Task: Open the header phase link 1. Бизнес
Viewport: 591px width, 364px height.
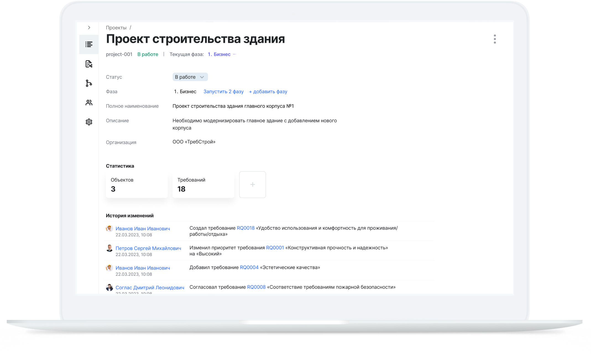Action: click(219, 54)
